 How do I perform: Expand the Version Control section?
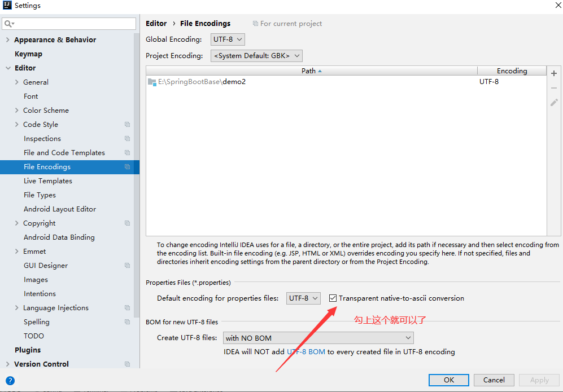(7, 364)
